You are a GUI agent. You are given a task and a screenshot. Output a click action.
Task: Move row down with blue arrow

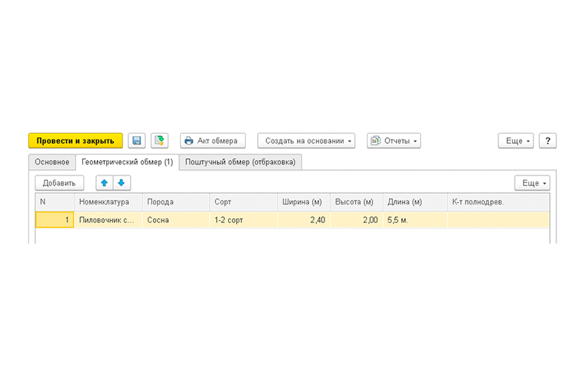(x=122, y=183)
